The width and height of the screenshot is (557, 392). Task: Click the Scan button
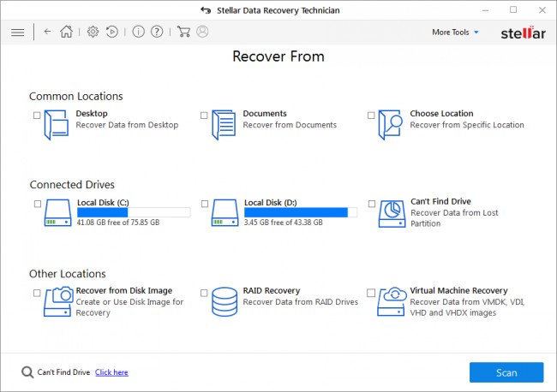click(x=506, y=372)
